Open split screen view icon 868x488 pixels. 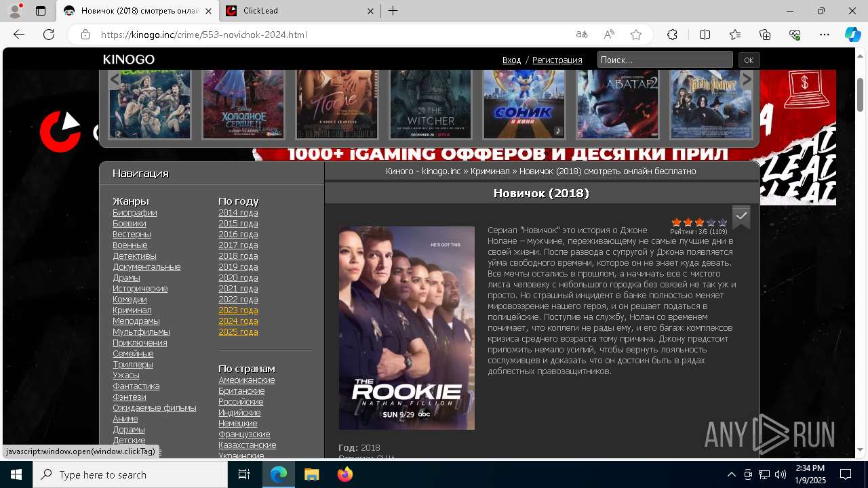tap(705, 35)
